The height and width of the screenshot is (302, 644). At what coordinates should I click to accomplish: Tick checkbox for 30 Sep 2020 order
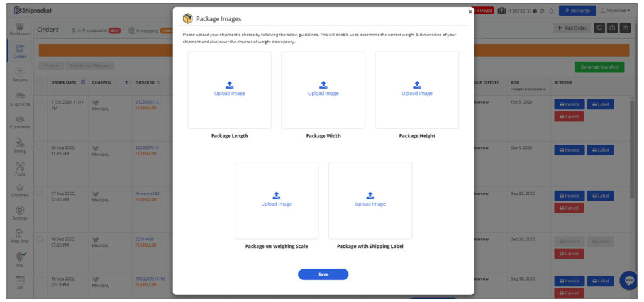pyautogui.click(x=40, y=147)
